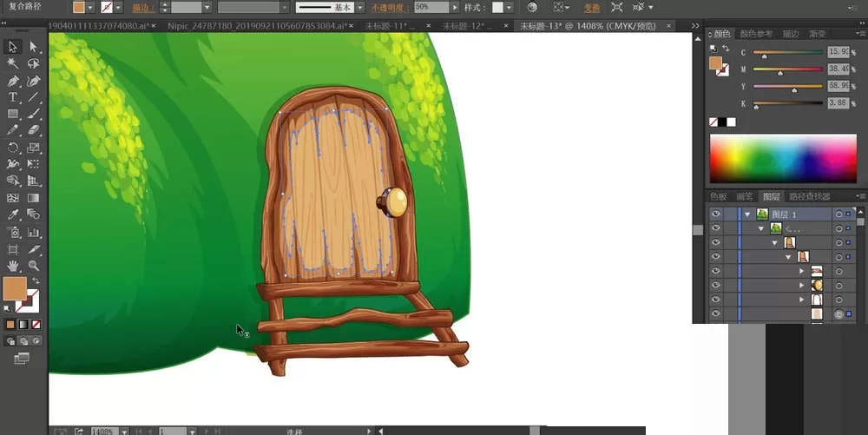Select the Lasso tool
Screen dimensions: 868x435
point(33,63)
